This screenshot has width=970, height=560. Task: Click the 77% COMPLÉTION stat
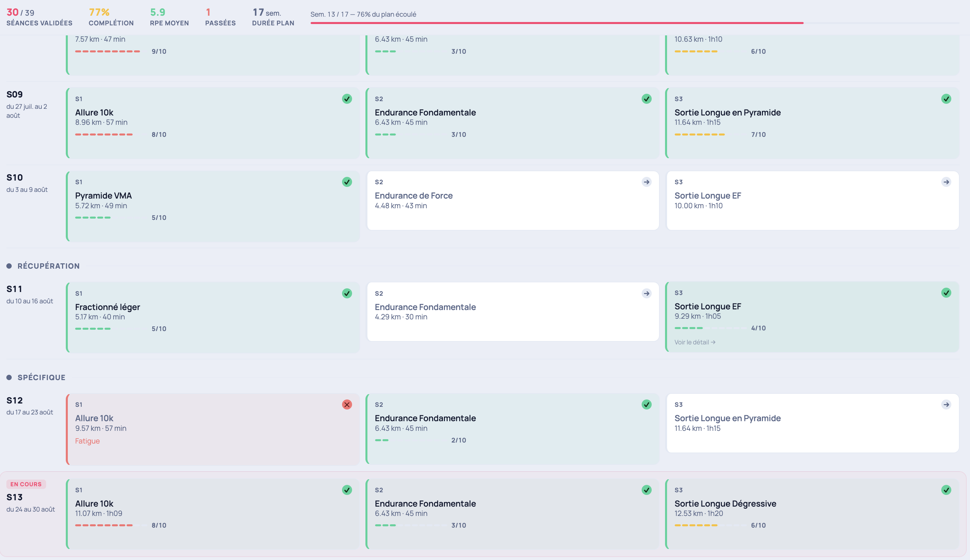[x=111, y=17]
